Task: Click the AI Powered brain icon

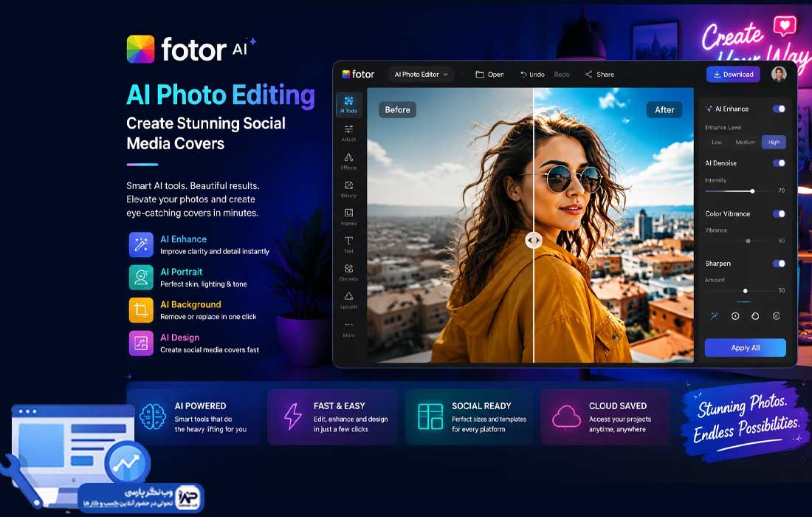Action: pos(153,417)
